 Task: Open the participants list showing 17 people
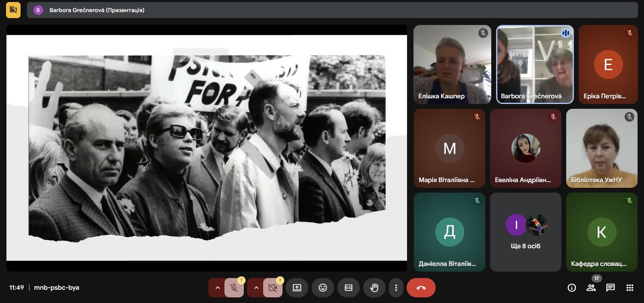point(591,288)
